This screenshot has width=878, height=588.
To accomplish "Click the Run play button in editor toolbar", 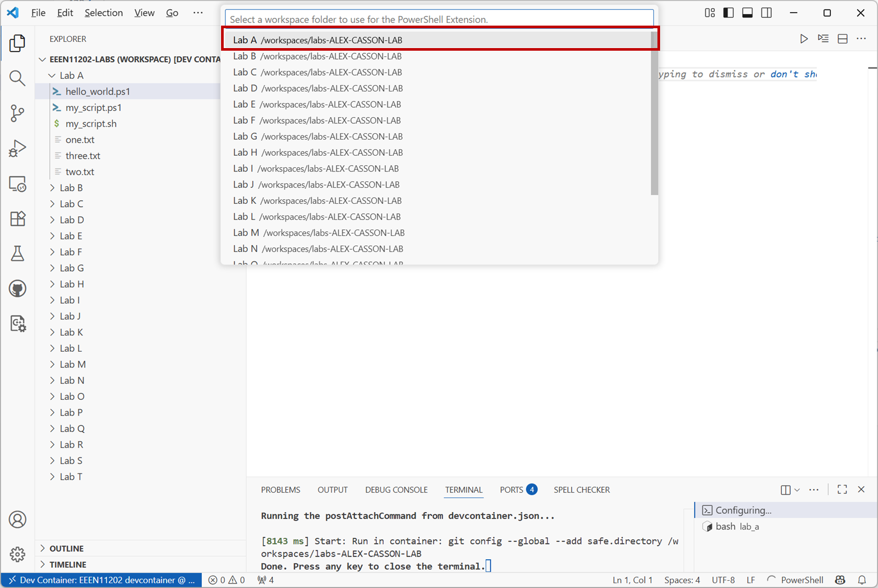I will 804,39.
